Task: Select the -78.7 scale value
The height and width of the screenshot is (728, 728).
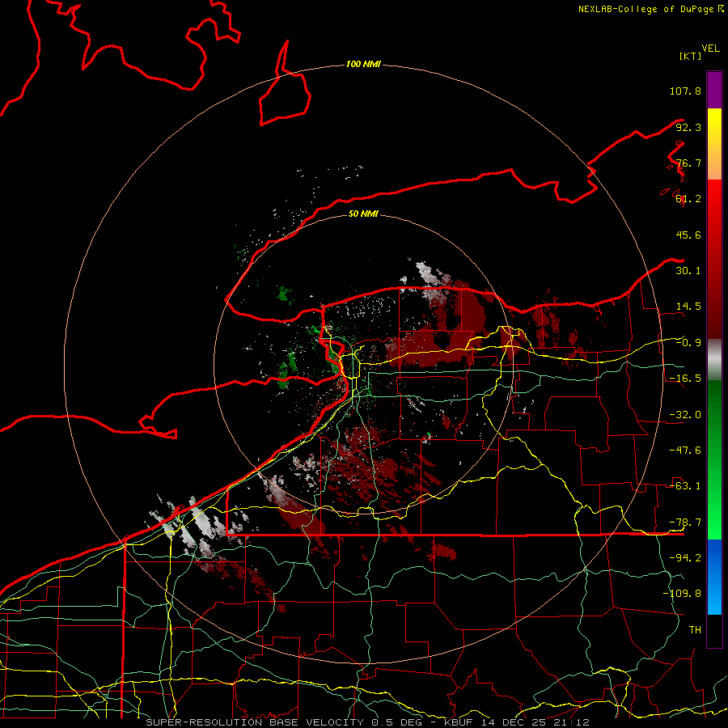Action: click(685, 523)
